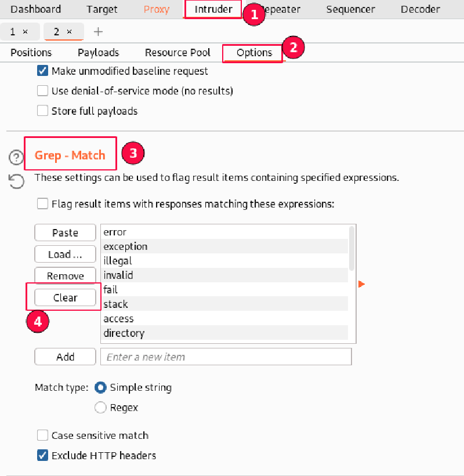This screenshot has height=476, width=464.
Task: Toggle Store full payloads checkbox
Action: [42, 111]
